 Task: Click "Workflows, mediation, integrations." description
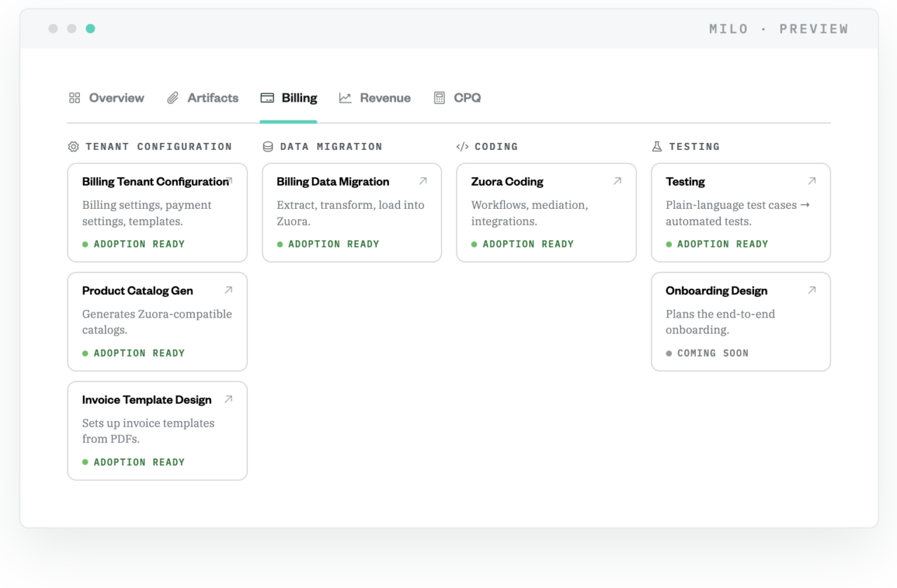pyautogui.click(x=530, y=213)
